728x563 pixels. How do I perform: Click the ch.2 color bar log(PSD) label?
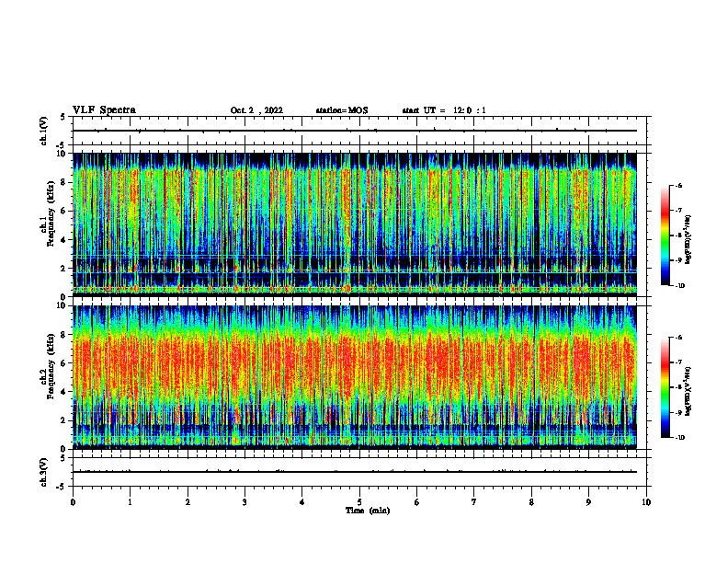click(x=688, y=391)
